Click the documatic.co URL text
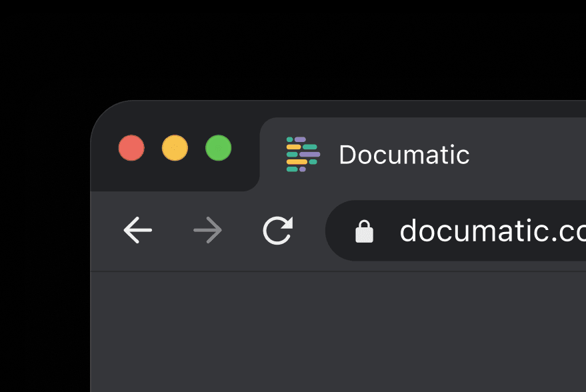Viewport: 586px width, 392px height. click(493, 231)
